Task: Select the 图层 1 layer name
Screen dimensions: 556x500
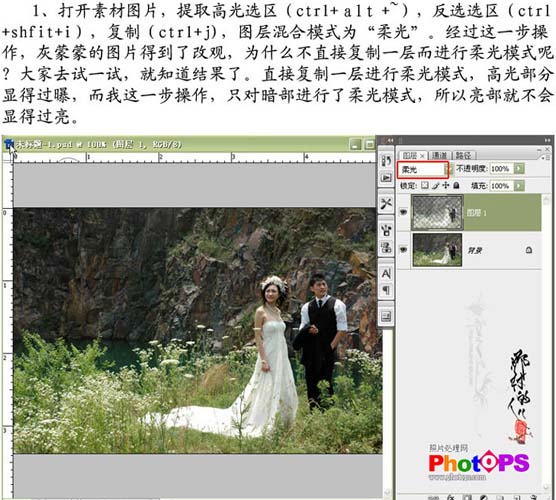Action: pos(476,212)
